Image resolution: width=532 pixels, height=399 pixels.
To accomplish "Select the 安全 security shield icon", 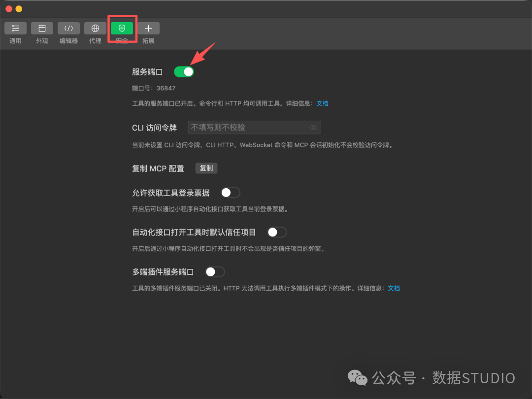I will [122, 28].
